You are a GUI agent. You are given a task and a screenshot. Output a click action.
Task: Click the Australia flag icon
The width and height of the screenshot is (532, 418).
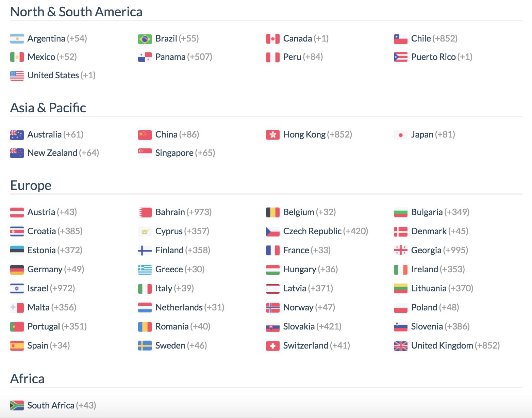click(17, 135)
